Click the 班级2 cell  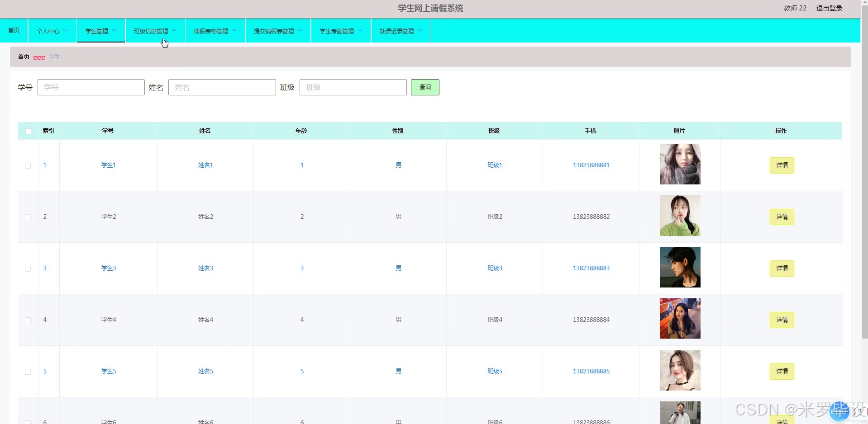coord(495,217)
